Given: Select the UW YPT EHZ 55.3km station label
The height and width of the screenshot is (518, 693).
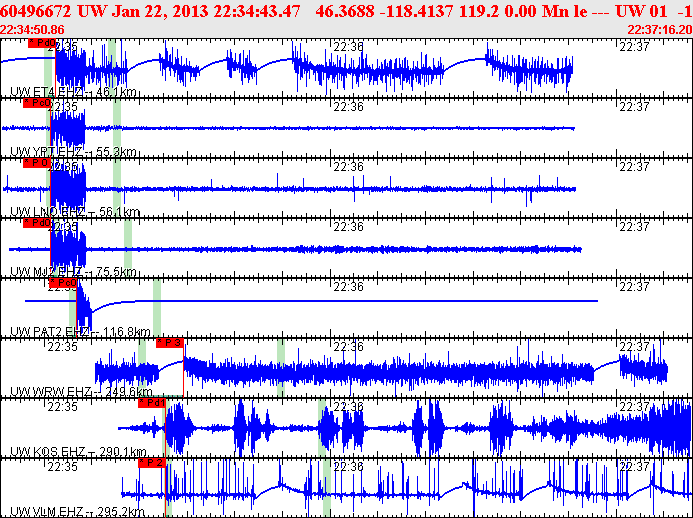Looking at the screenshot, I should [74, 152].
